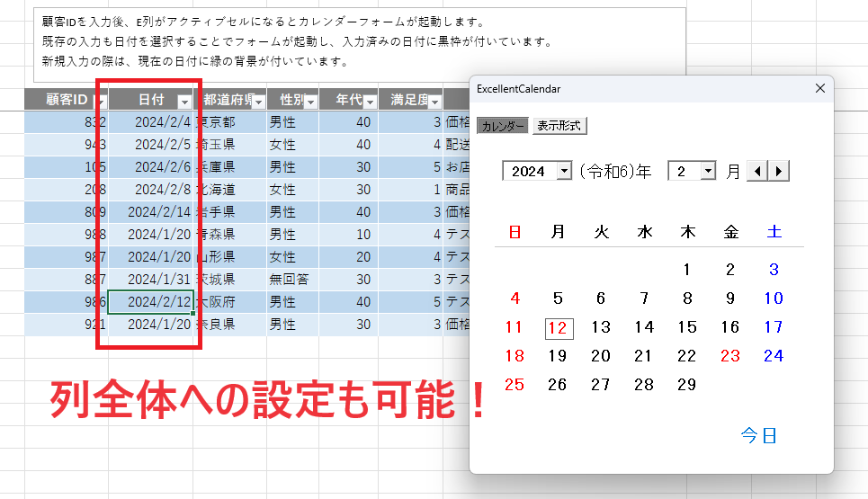Select day 9 in the calendar
Viewport: 868px width, 499px height.
click(730, 299)
